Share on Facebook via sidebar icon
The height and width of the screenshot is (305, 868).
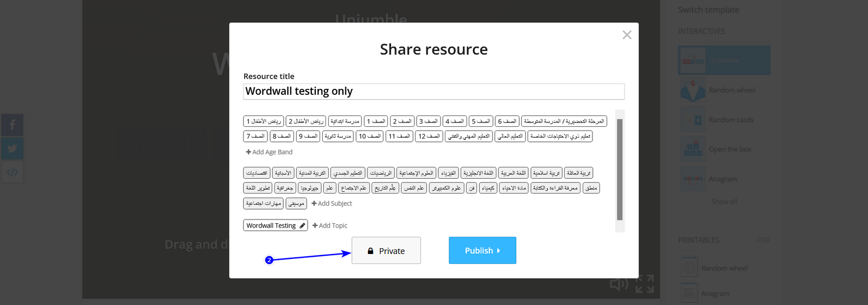[12, 126]
